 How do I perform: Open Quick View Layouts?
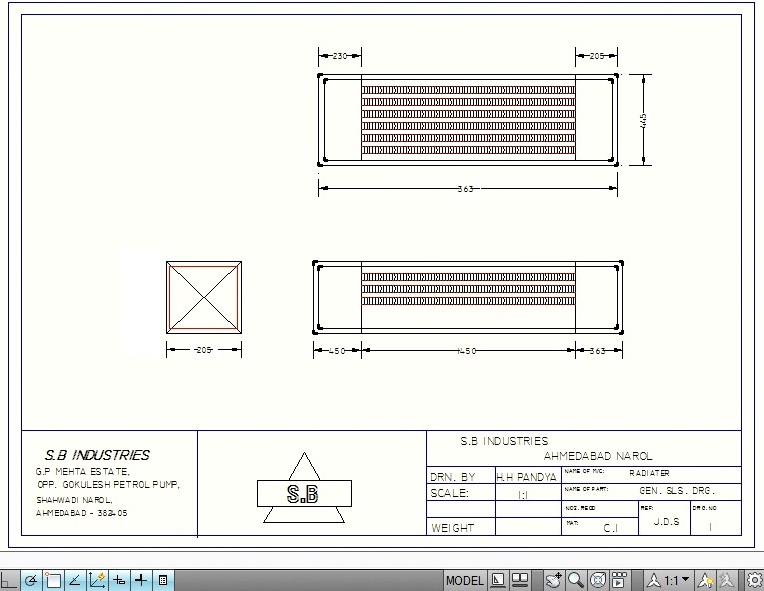pos(498,580)
